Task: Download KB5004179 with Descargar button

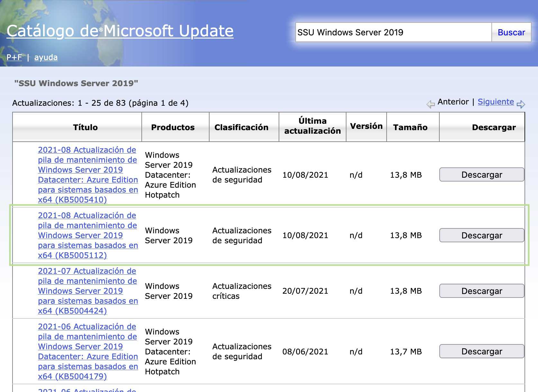Action: [482, 351]
